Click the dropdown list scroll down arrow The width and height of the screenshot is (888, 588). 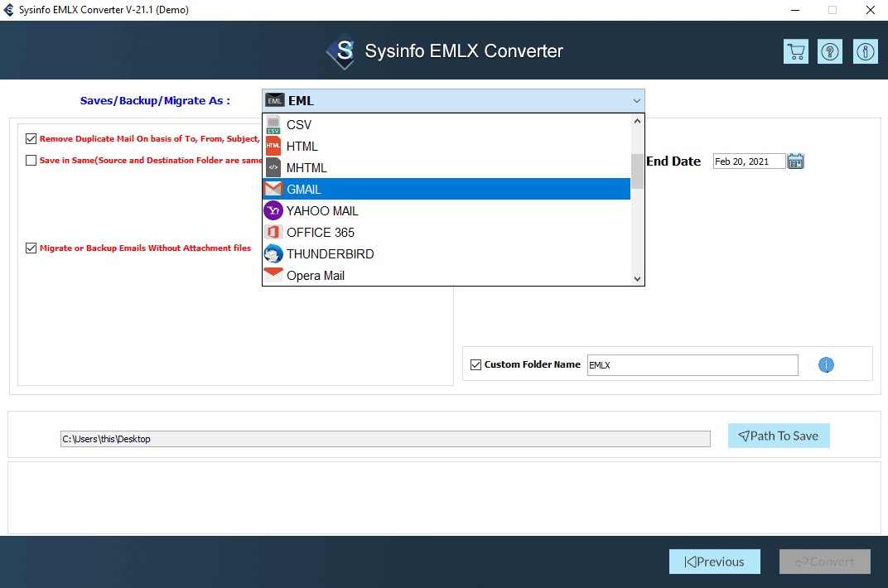point(637,278)
